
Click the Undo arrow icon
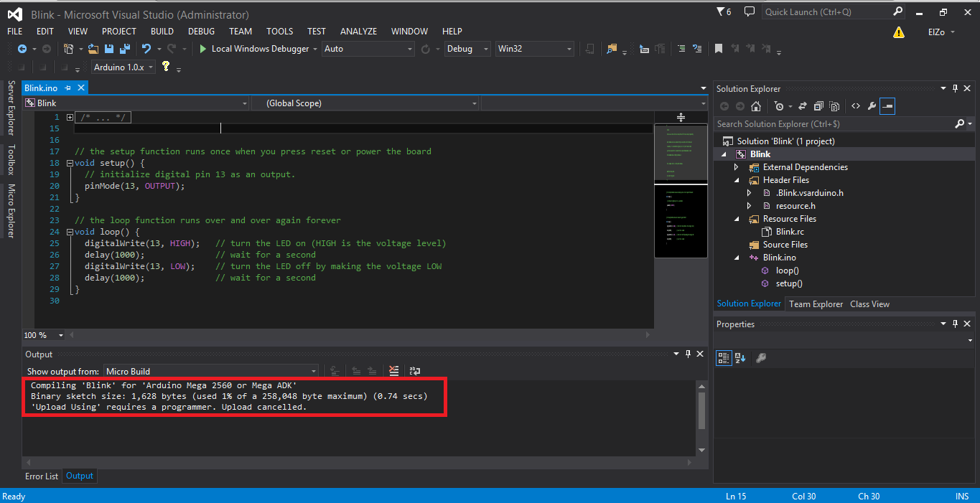[x=146, y=49]
